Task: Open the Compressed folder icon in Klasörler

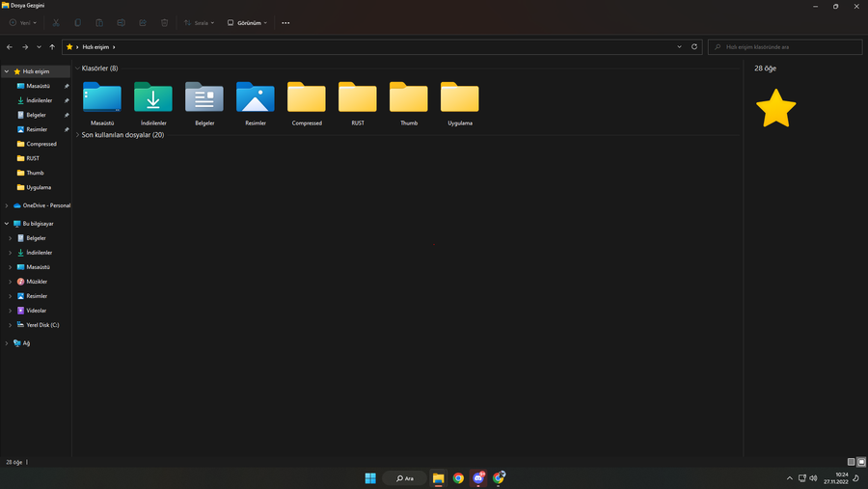Action: (x=307, y=97)
